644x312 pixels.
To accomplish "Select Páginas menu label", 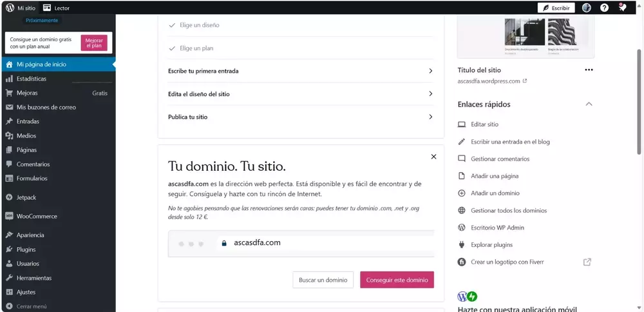I will pyautogui.click(x=26, y=150).
